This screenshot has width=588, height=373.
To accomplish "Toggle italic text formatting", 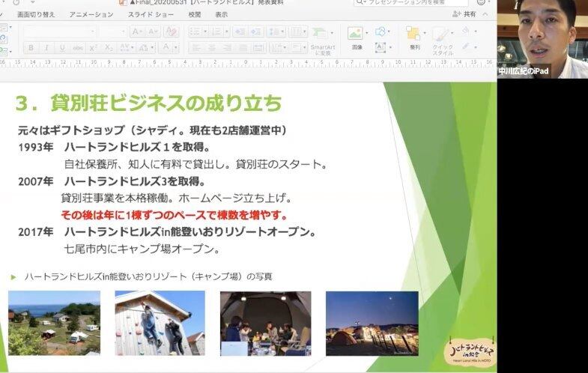I will coord(46,47).
